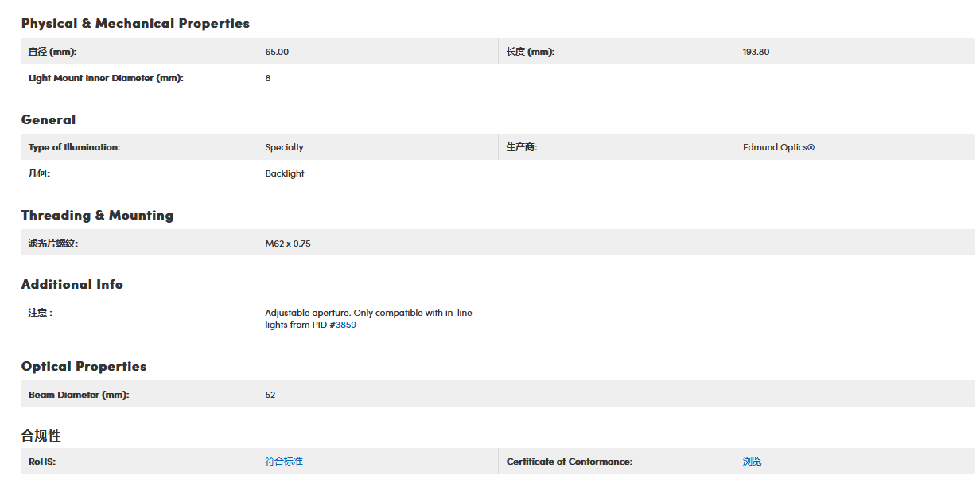
Task: Click the diameter value 65.00
Action: [x=277, y=52]
